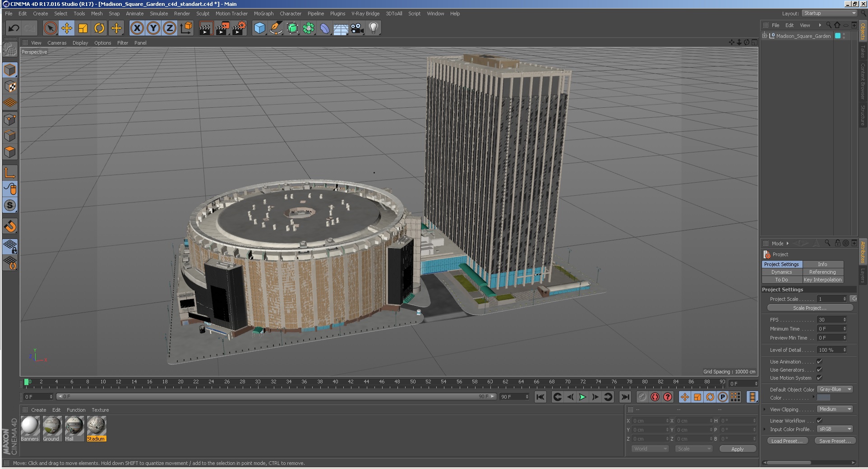Open Input Color Profile sRGB dropdown
The height and width of the screenshot is (469, 868).
coord(836,429)
